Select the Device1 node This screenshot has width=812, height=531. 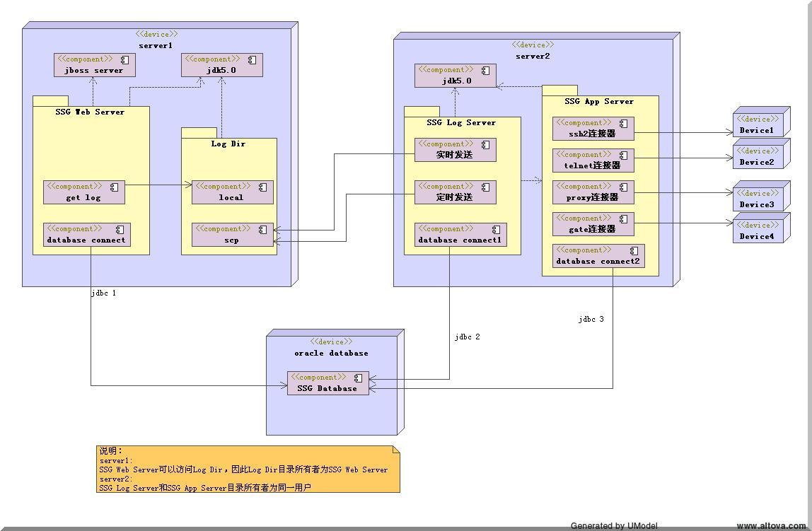[x=757, y=125]
